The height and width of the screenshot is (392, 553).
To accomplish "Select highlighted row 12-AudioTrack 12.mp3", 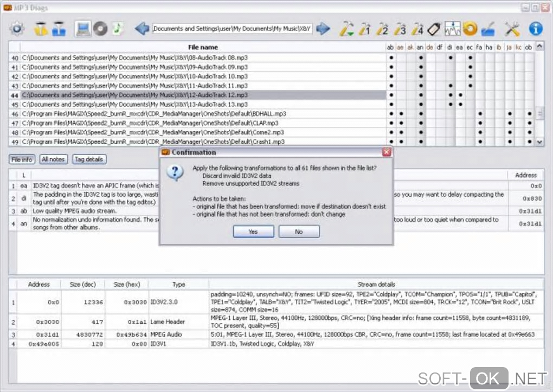I will (x=203, y=95).
